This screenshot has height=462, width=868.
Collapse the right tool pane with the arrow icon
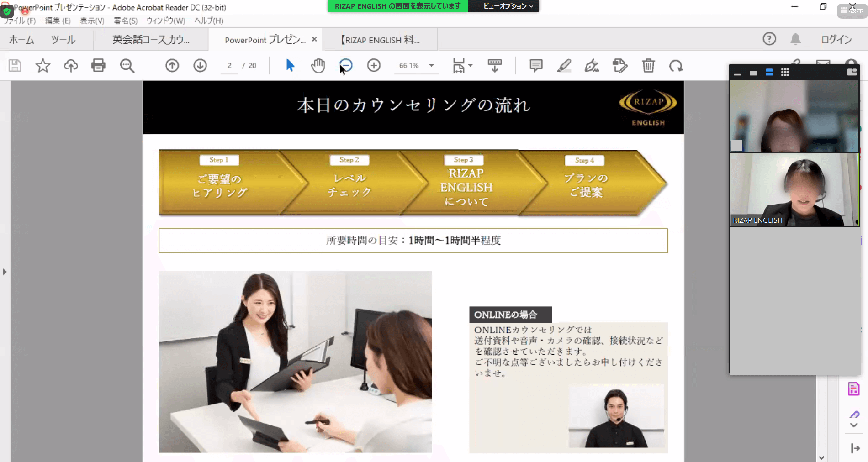point(855,448)
